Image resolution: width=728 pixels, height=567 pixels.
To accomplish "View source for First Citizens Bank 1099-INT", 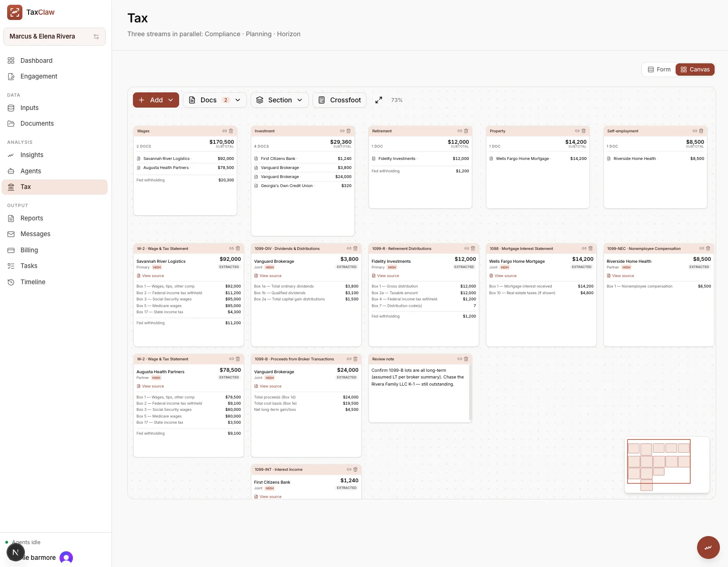I will pyautogui.click(x=268, y=497).
